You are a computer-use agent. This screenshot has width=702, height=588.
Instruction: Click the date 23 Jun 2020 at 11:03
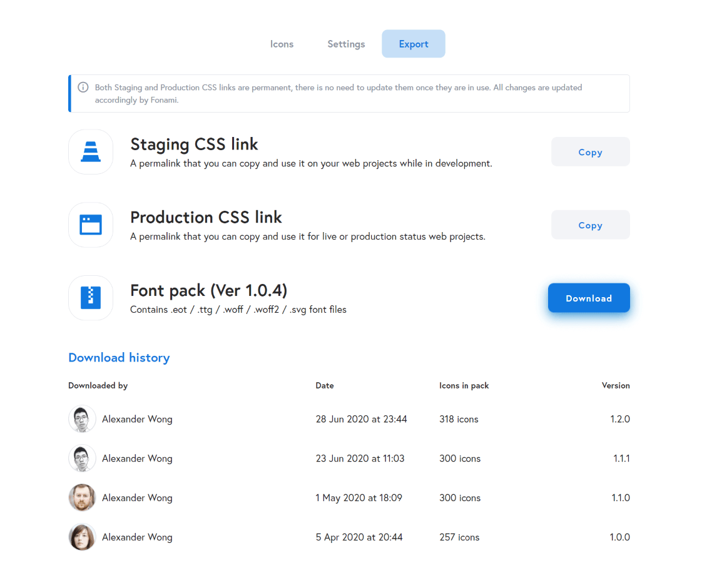pyautogui.click(x=360, y=459)
